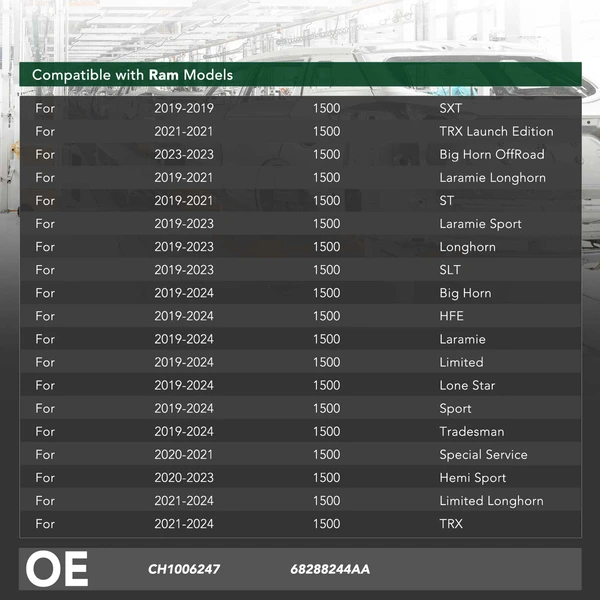
Task: Select the Big Horn OffRoad entry
Action: 492,154
